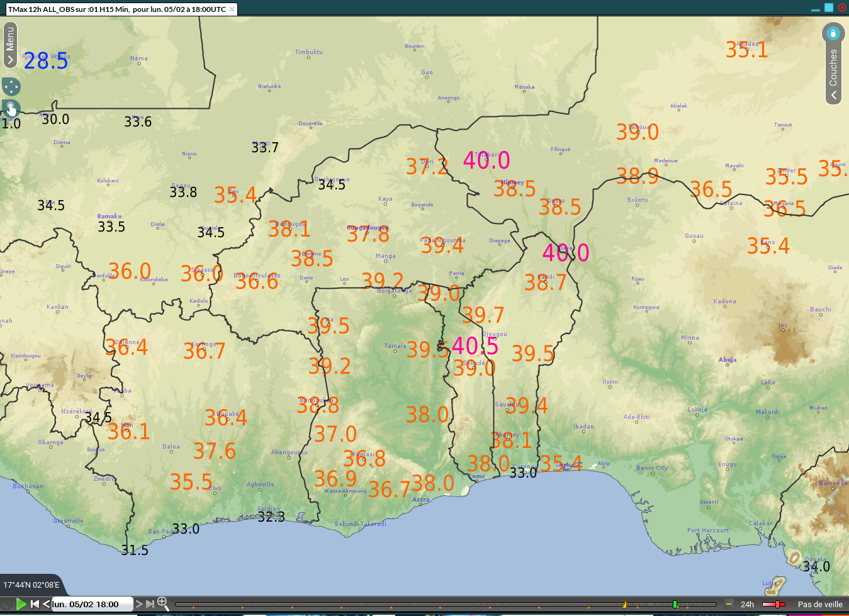Click the 35.4 value at Kano

(x=768, y=246)
